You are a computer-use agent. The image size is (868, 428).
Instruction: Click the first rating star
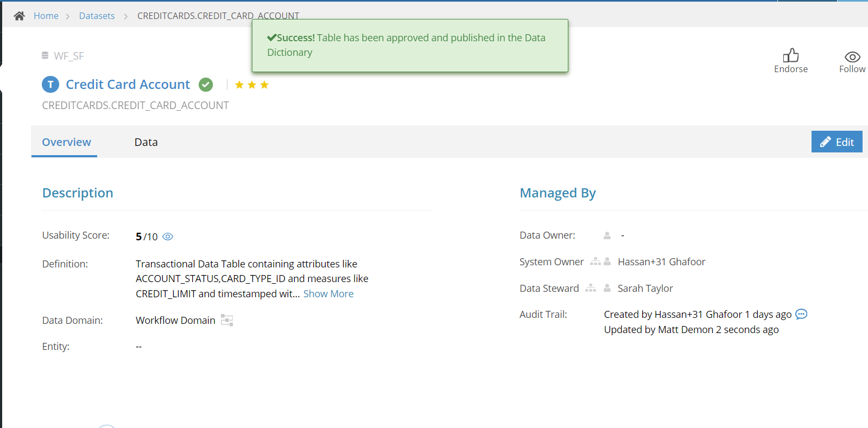[239, 85]
